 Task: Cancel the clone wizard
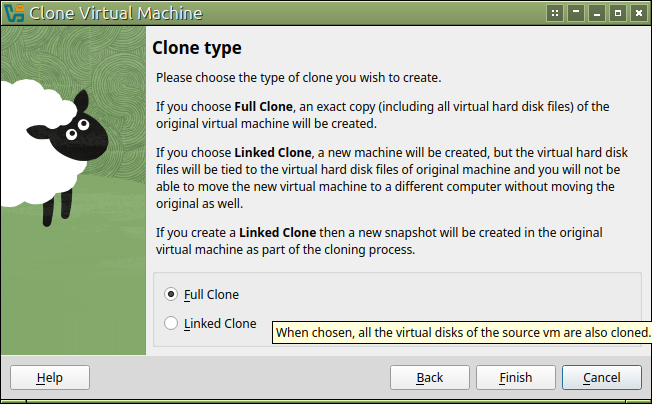coord(601,377)
